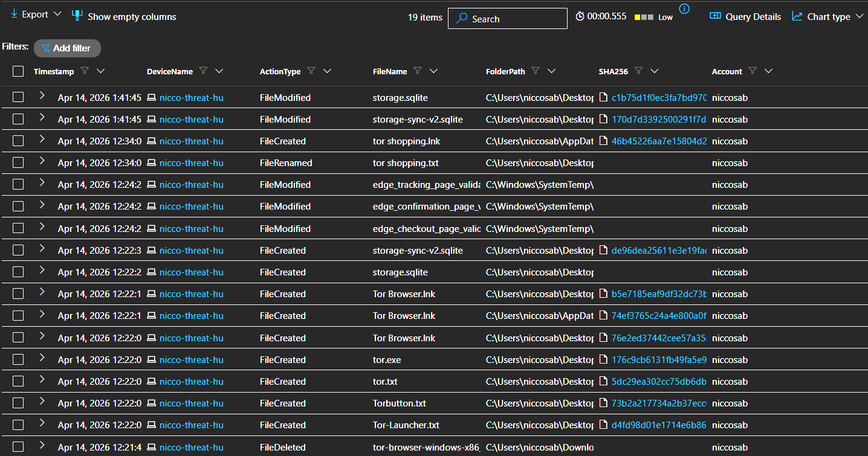Click the Export menu chevron
This screenshot has height=456, width=868.
coord(57,14)
